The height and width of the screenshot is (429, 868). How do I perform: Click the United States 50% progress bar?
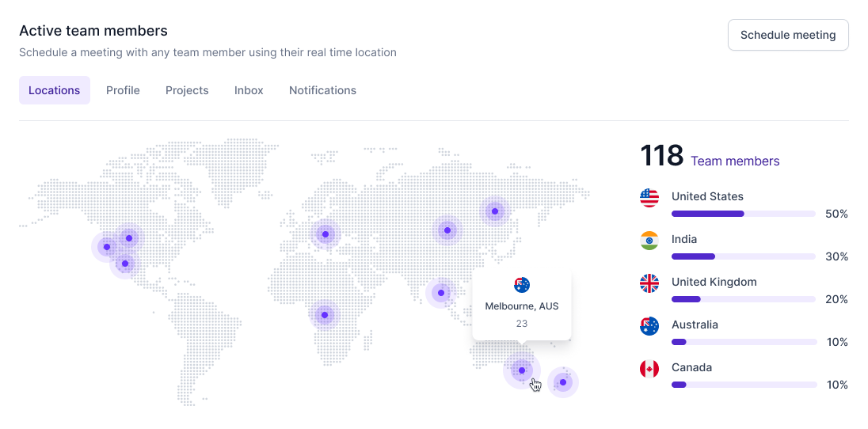[x=744, y=214]
